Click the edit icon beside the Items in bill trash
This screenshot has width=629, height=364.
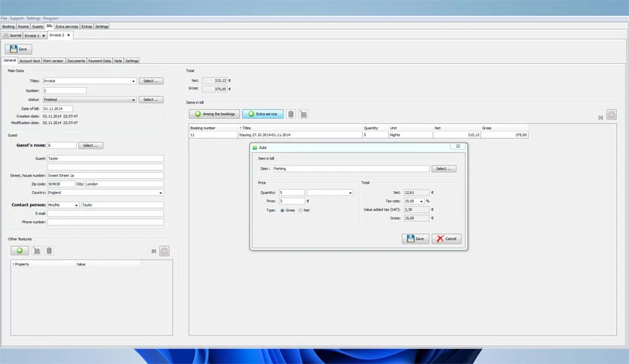[x=303, y=114]
